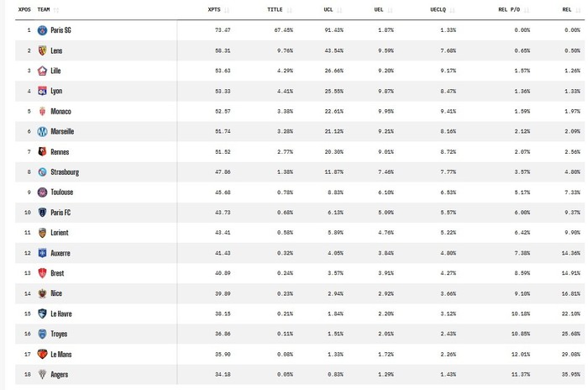This screenshot has height=390, width=588.
Task: Click the TEAM column header
Action: coord(44,9)
